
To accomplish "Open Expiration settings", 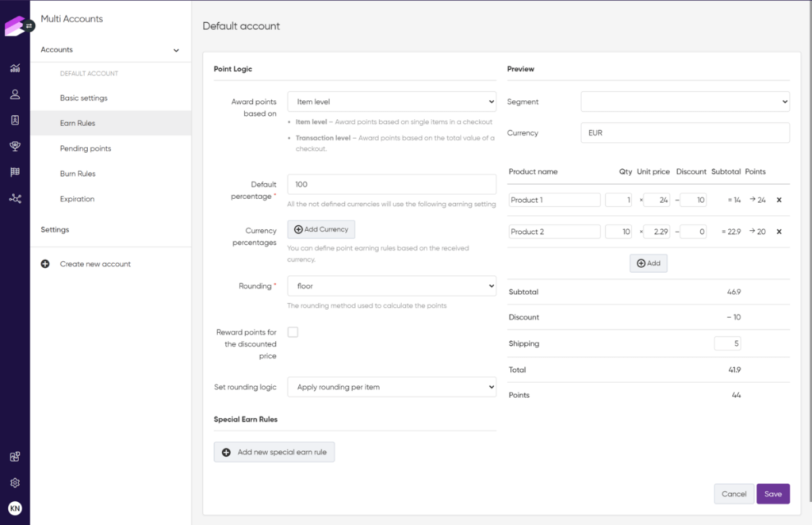I will click(77, 199).
